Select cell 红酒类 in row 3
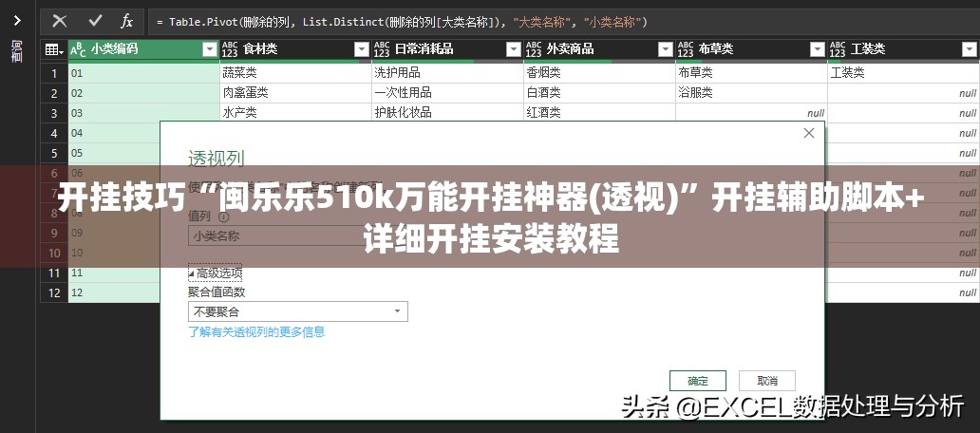Screen dimensions: 980x433 599,113
